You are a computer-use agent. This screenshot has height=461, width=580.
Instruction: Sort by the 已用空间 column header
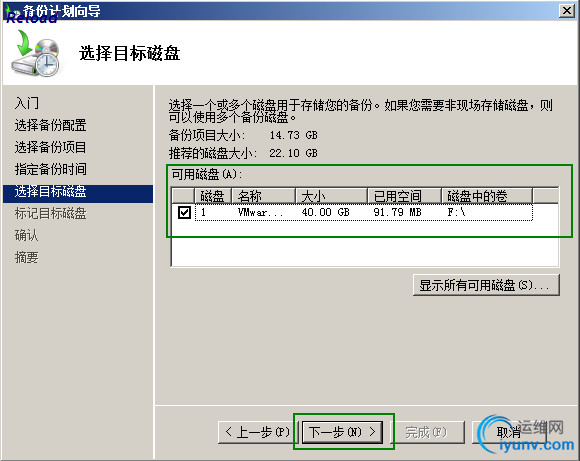pos(404,196)
